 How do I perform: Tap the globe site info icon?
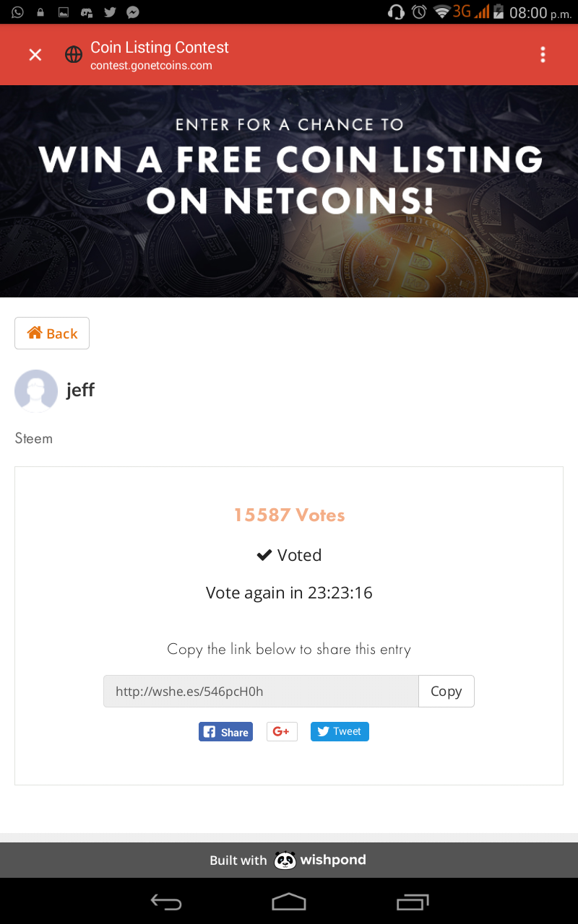(74, 55)
